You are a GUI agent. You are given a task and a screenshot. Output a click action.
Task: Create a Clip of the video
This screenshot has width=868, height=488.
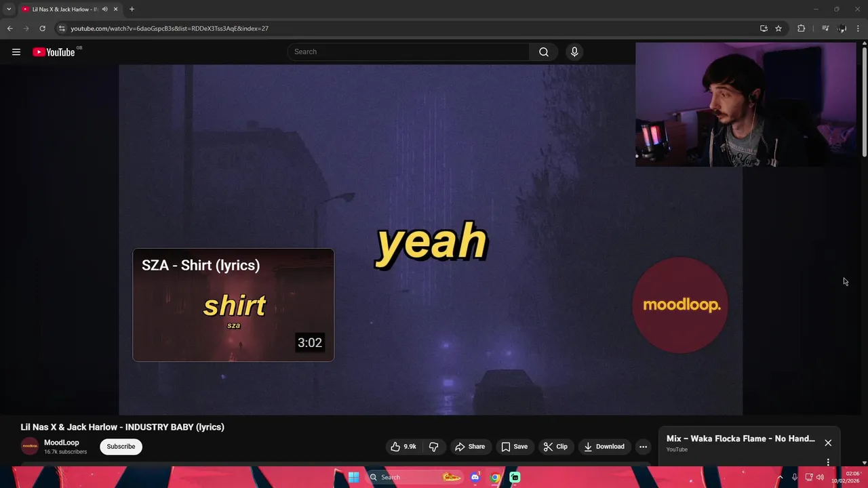[x=555, y=447]
